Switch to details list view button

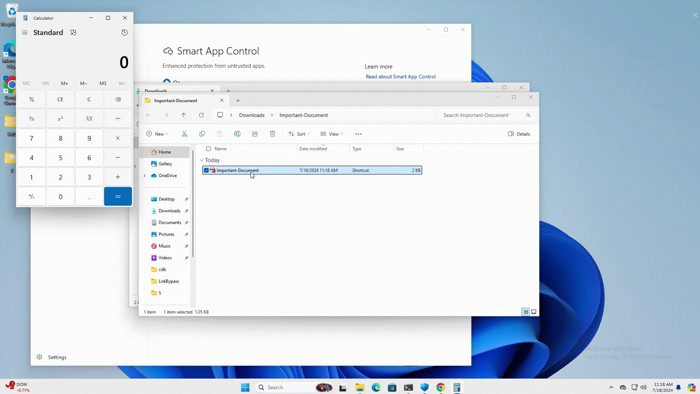tap(525, 312)
